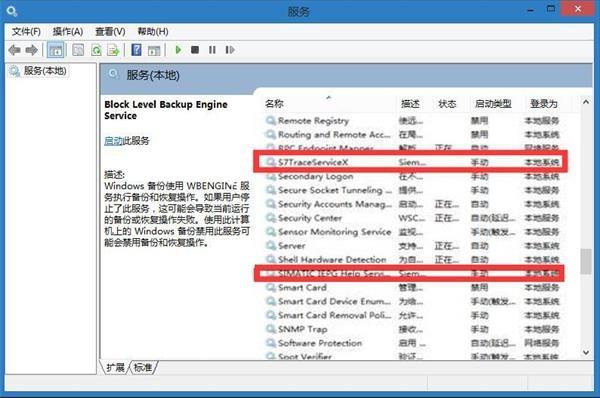This screenshot has width=600, height=398.
Task: Toggle the show/hide console tree icon
Action: [x=55, y=50]
